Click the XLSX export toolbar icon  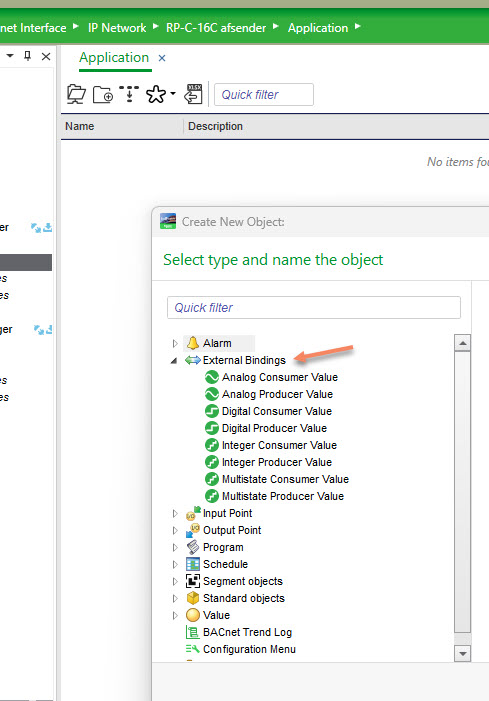[194, 94]
